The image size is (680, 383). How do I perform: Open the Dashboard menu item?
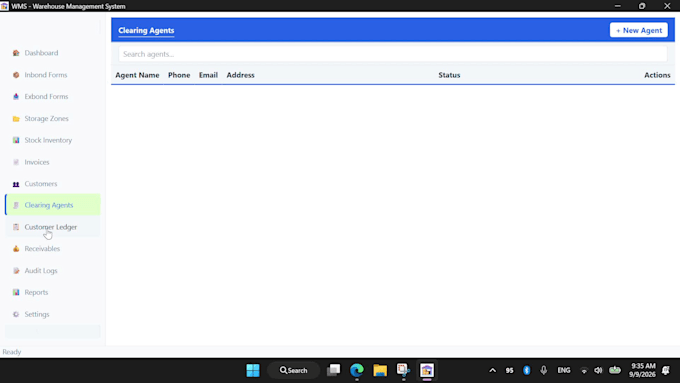pyautogui.click(x=52, y=53)
